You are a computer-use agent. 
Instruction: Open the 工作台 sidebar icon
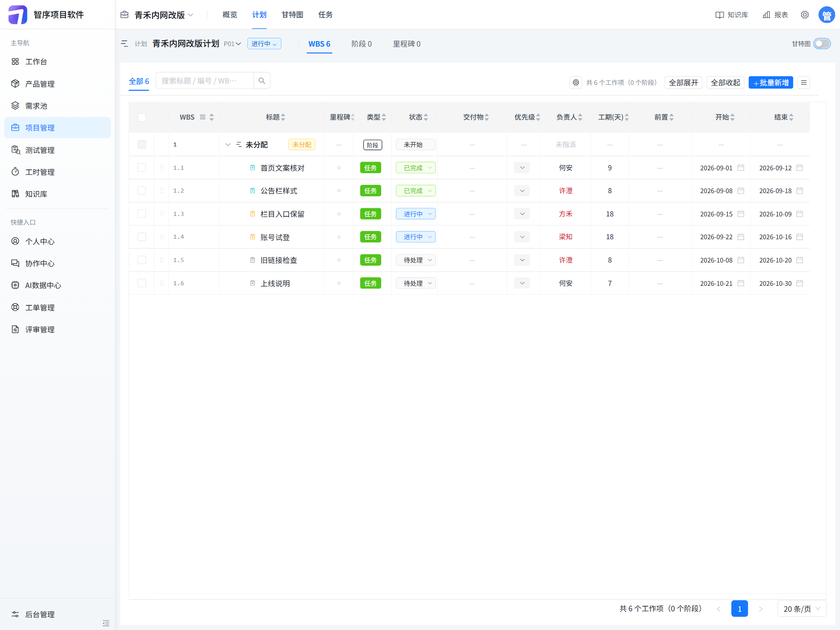click(15, 62)
